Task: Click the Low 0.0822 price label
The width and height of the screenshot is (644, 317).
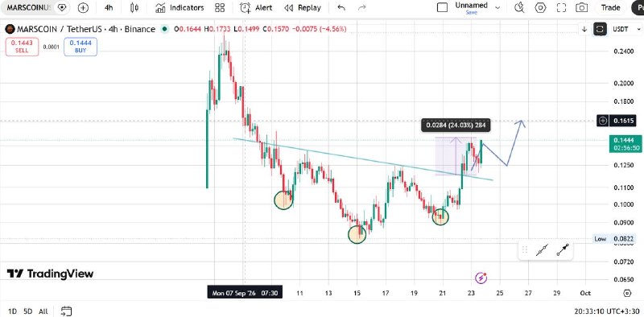Action: coord(614,239)
